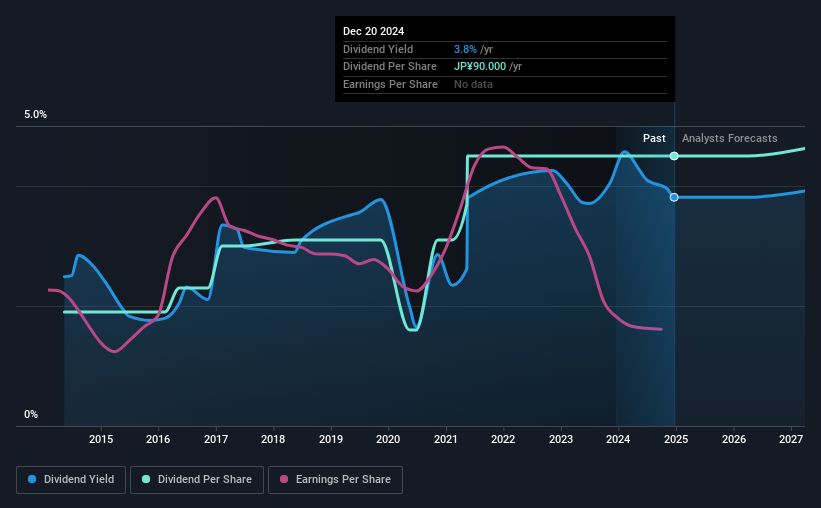Click the 'No data' earnings value
Viewport: 821px width, 508px height.
point(473,84)
